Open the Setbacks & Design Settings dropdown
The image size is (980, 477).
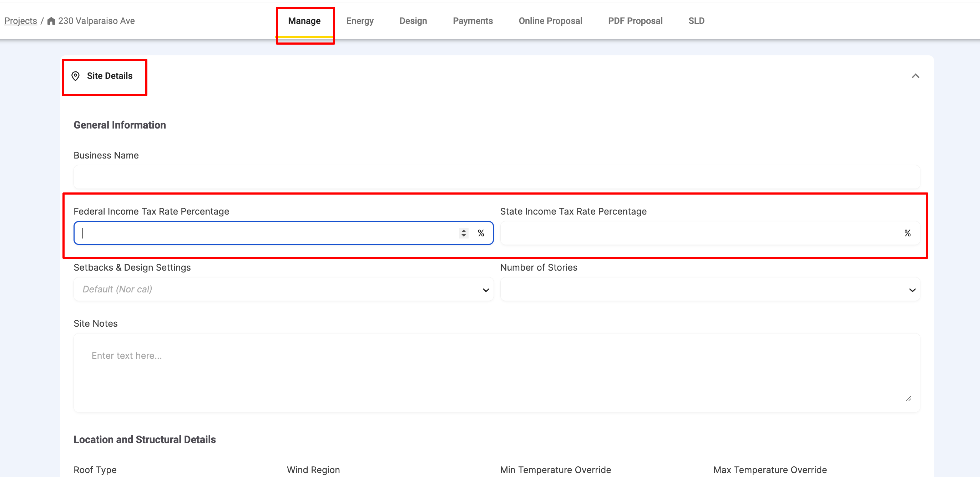coord(283,289)
